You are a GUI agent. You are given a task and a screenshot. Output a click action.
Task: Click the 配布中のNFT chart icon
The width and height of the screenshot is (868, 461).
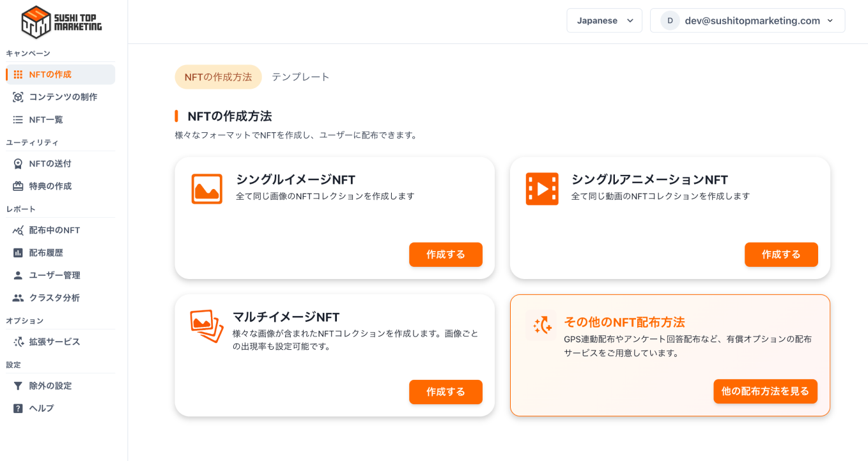tap(18, 230)
